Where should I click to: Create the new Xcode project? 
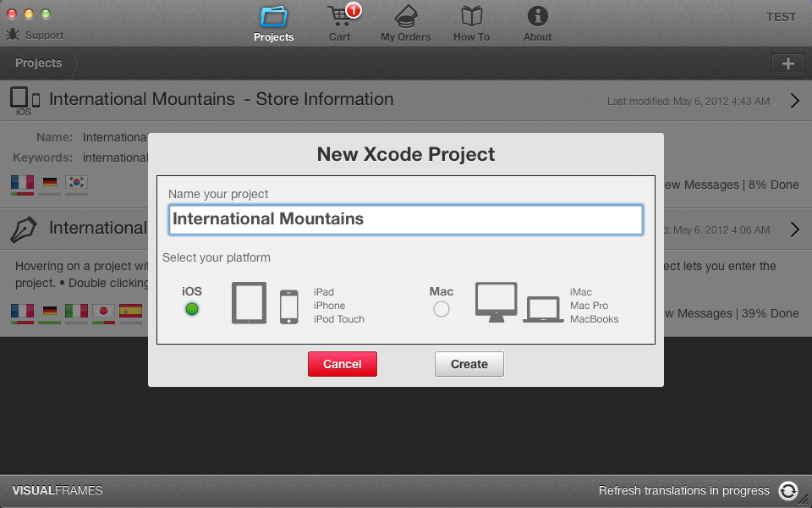[469, 364]
